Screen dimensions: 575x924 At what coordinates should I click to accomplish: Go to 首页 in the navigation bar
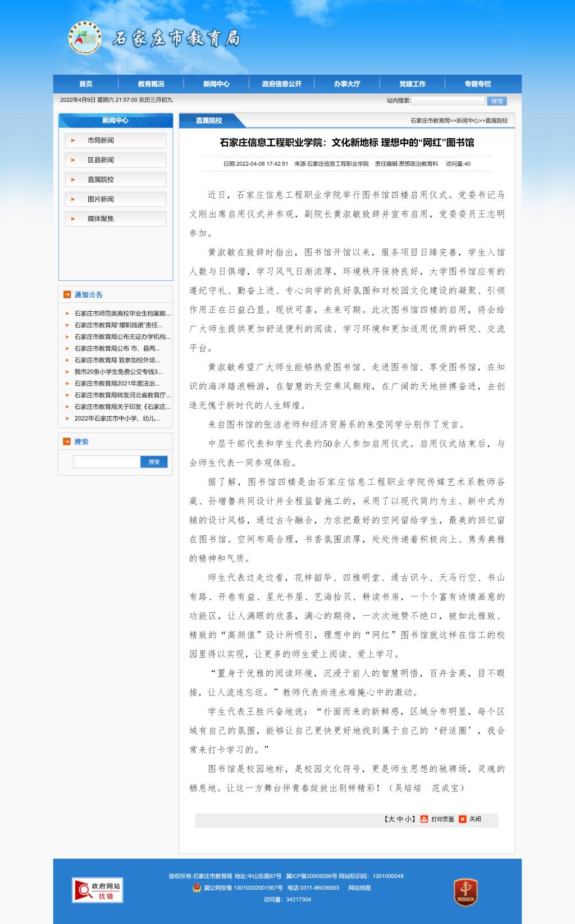click(86, 84)
